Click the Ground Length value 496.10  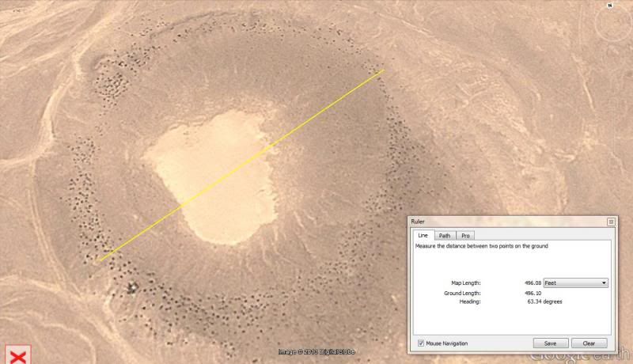pos(533,294)
